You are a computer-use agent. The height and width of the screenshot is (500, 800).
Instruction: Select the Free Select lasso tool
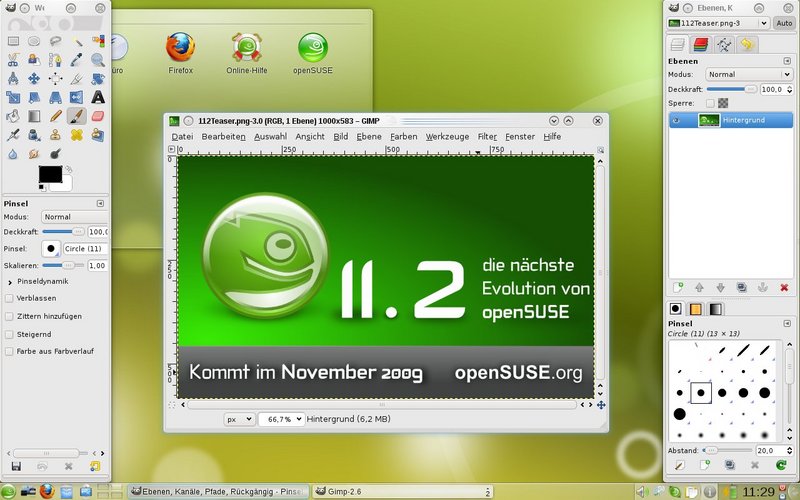click(56, 41)
